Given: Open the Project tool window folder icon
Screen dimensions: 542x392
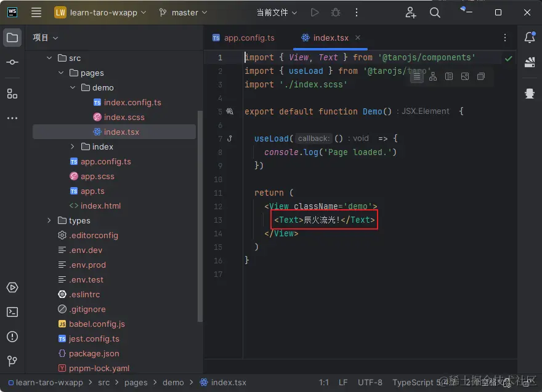Looking at the screenshot, I should 12,38.
